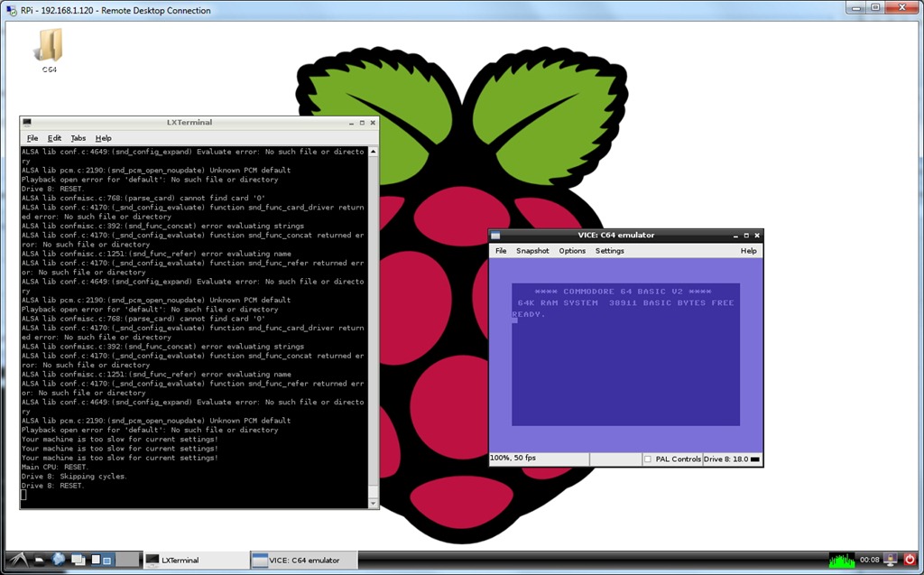Click the red power logout icon
The image size is (924, 575).
tap(910, 559)
